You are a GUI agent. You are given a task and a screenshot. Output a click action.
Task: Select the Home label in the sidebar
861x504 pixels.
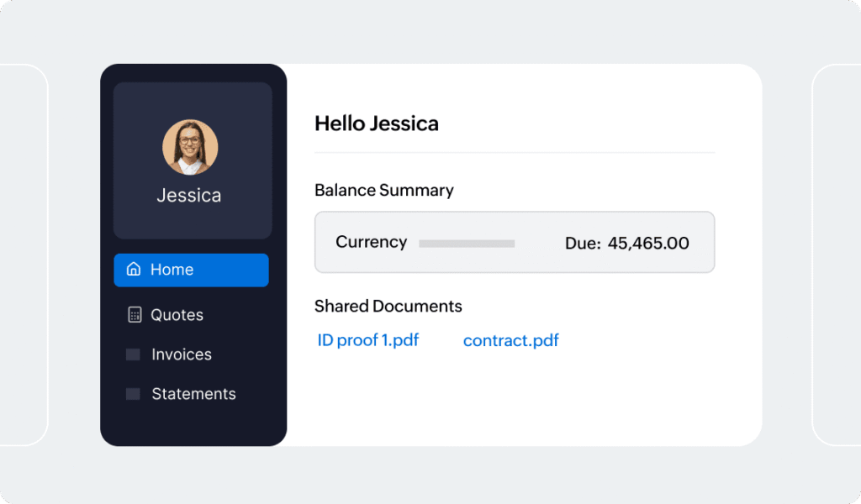tap(172, 270)
